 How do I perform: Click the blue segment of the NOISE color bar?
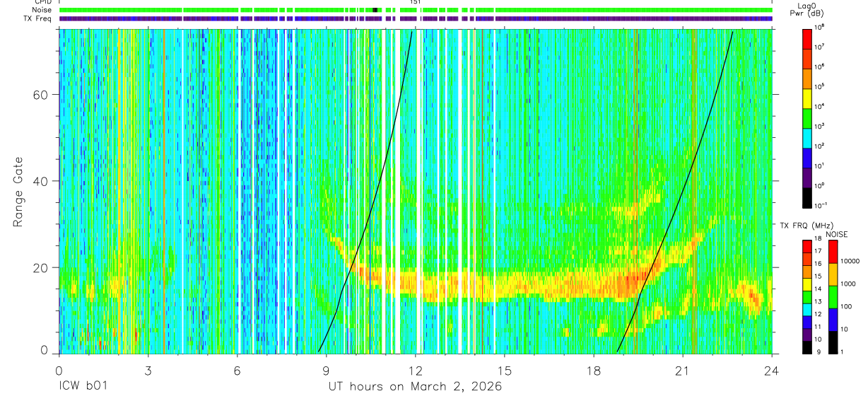click(832, 320)
